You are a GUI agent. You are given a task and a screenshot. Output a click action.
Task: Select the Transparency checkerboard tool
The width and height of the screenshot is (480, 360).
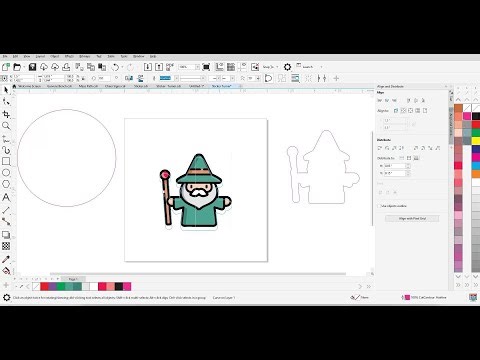click(6, 246)
